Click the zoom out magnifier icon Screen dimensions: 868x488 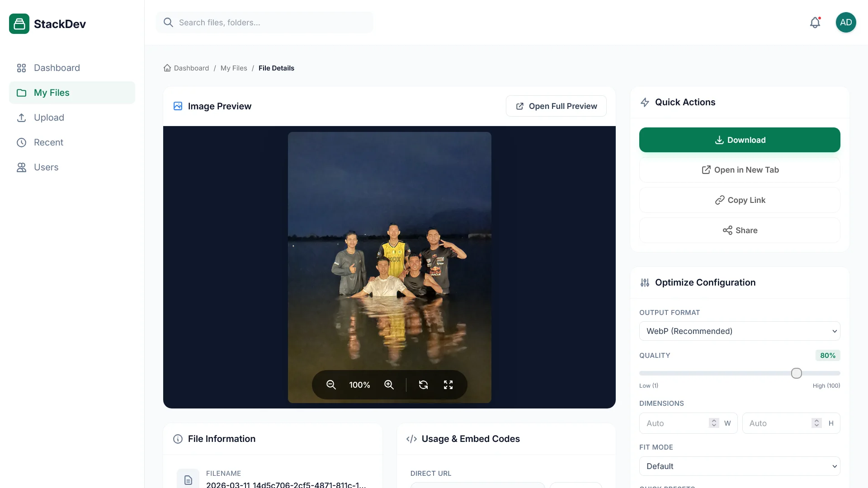pos(331,385)
